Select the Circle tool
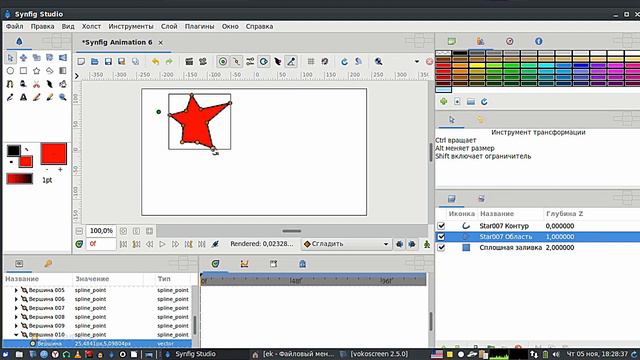The image size is (640, 360). [10, 71]
